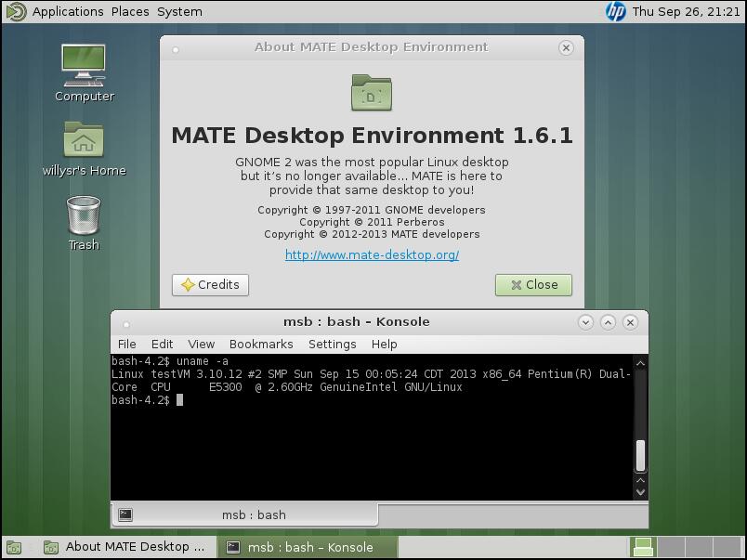The width and height of the screenshot is (747, 560).
Task: Click 'msb : bash – Konsole' window title
Action: (357, 322)
